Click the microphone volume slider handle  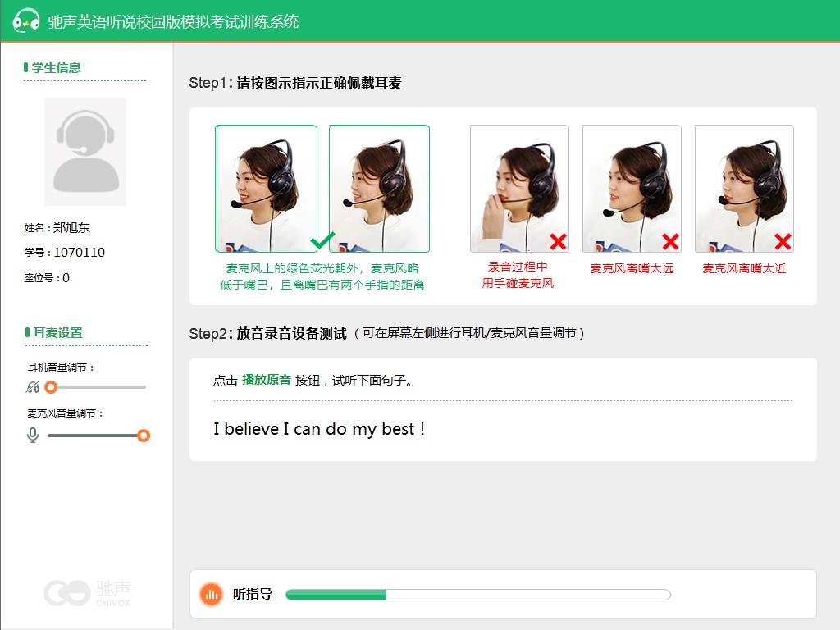pyautogui.click(x=144, y=436)
